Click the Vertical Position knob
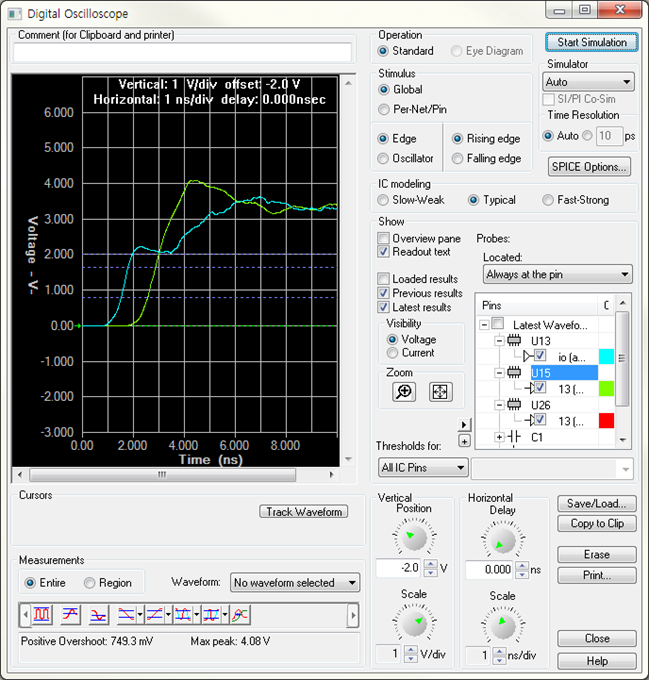Screen dimensions: 649x680 click(x=414, y=538)
